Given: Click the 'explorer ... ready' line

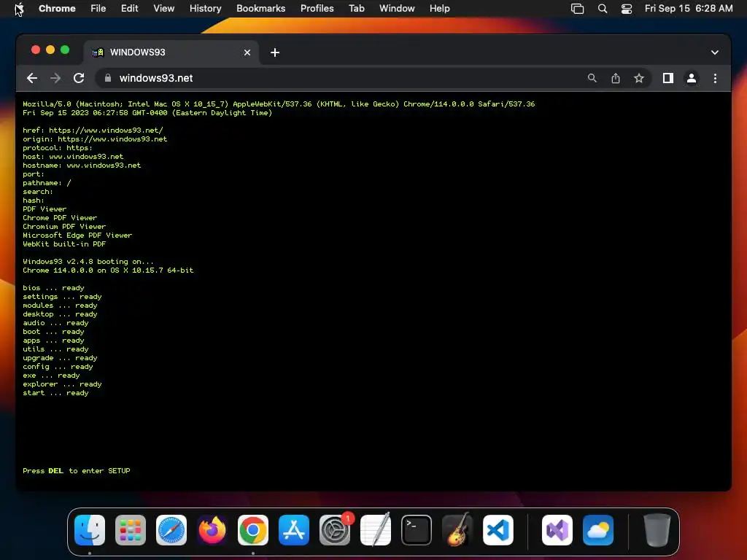Looking at the screenshot, I should pos(62,384).
